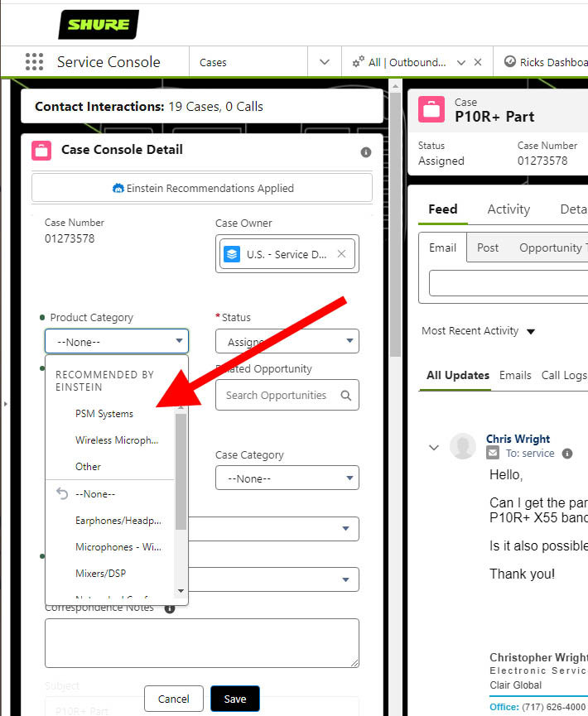This screenshot has width=588, height=716.
Task: Open dropdown below Case Category field
Action: (273, 528)
